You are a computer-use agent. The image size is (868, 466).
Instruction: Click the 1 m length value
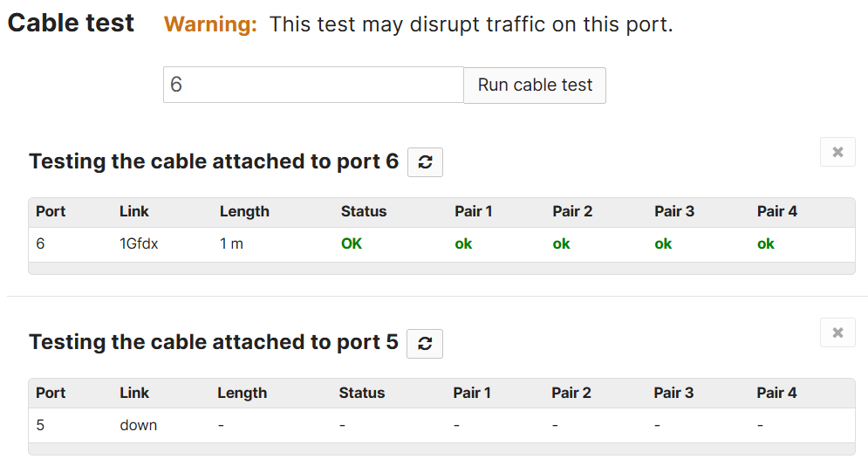pos(231,243)
